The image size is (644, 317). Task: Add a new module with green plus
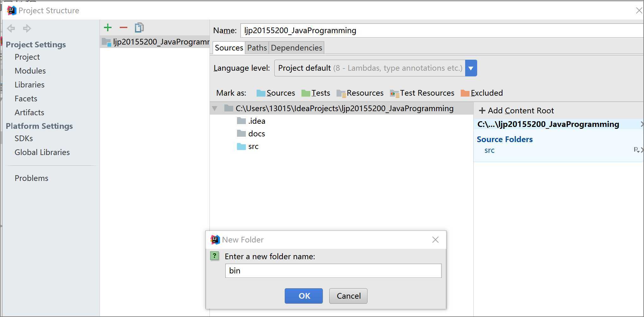tap(108, 28)
